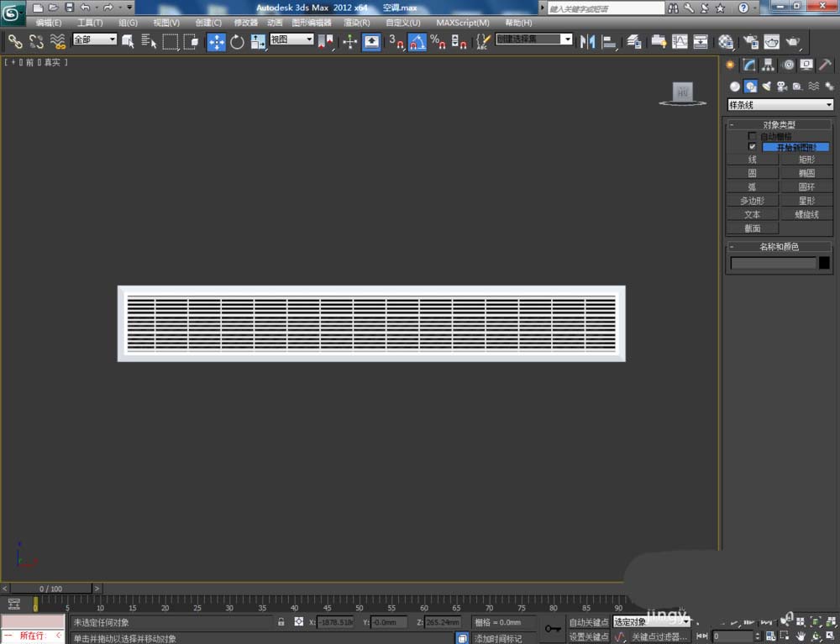Open quick access toolbar dropdown arrow

pos(129,8)
